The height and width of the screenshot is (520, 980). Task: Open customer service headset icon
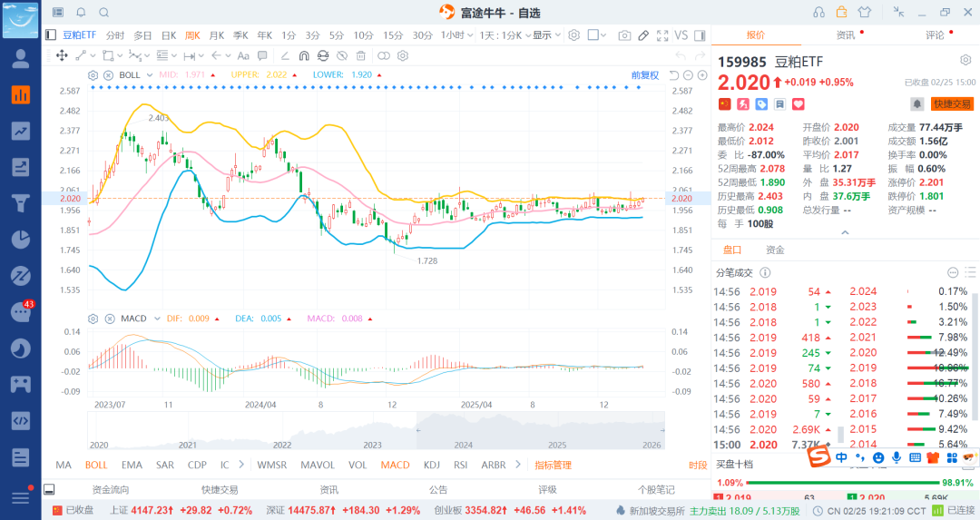818,13
